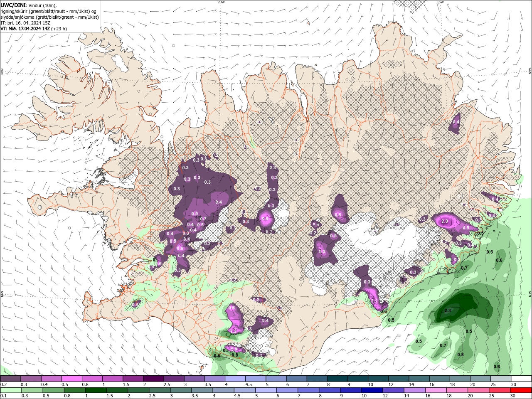
Task: Click the slydda/snjókoma legend description line
Action: tap(49, 17)
